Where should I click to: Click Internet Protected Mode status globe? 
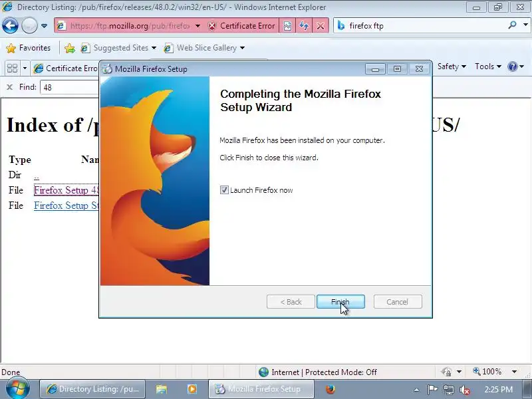[x=263, y=372]
